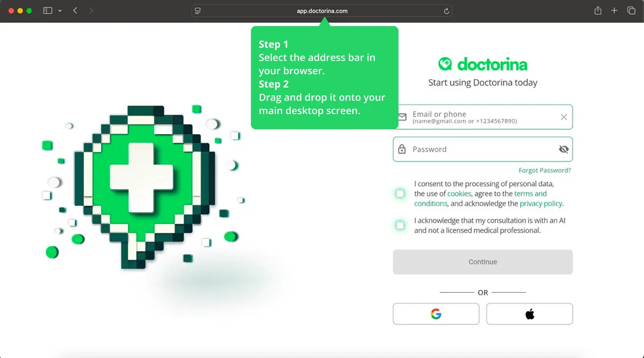Viewport: 644px width, 358px height.
Task: Select the app.doctorina.com address bar
Action: point(322,11)
